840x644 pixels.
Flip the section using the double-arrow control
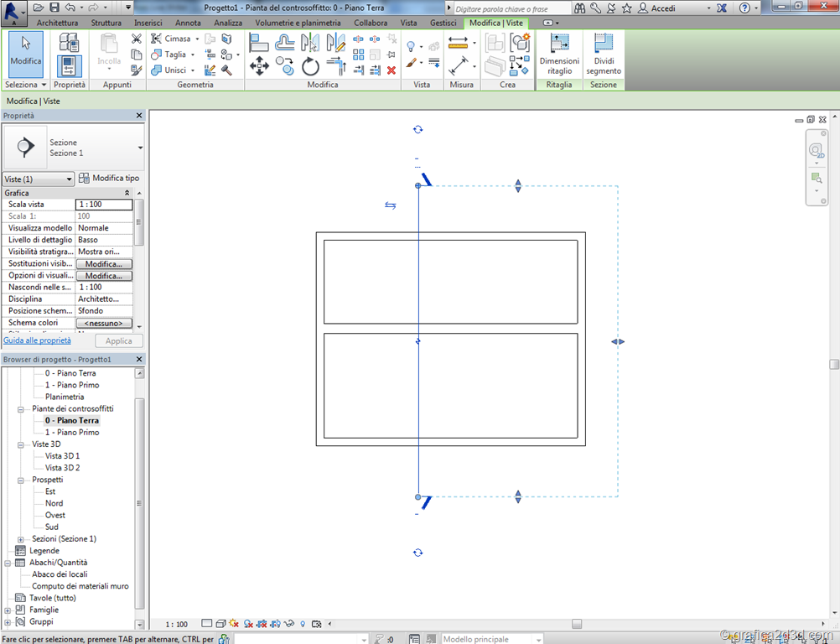391,205
